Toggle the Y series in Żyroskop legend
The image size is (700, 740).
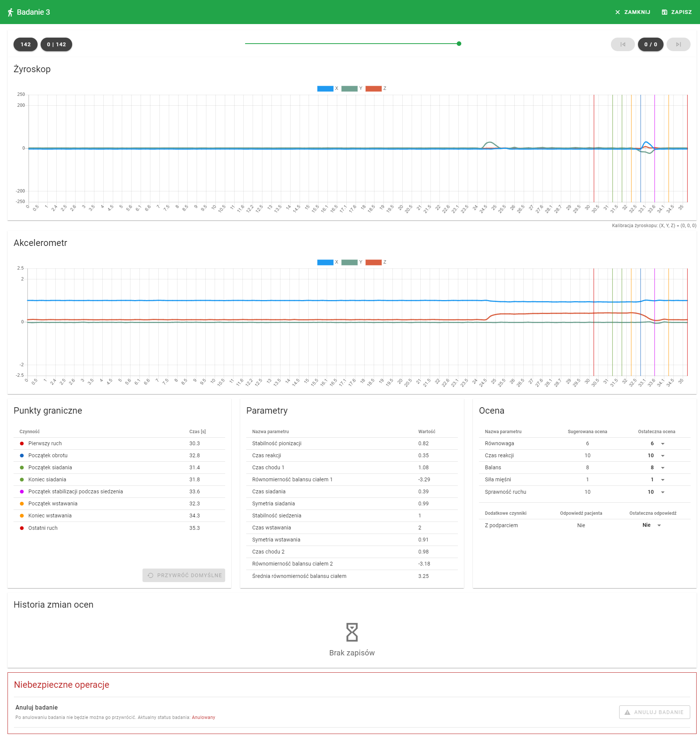[x=349, y=89]
